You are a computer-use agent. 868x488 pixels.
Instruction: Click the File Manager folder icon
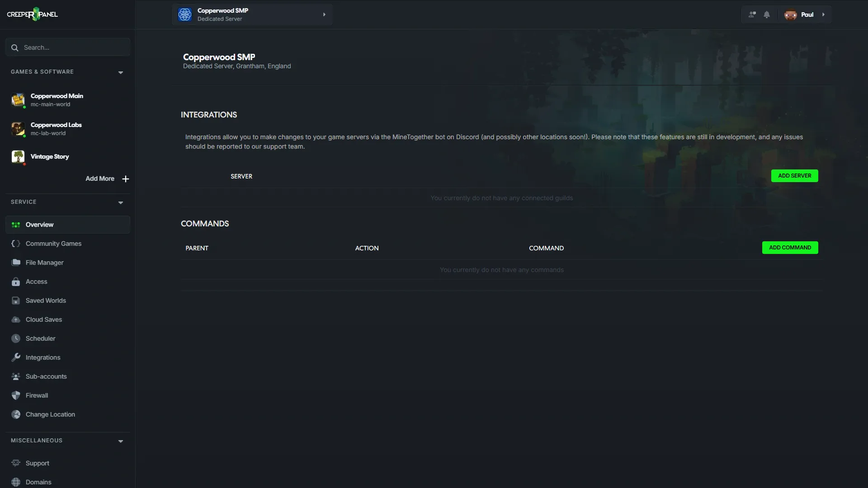pos(16,263)
